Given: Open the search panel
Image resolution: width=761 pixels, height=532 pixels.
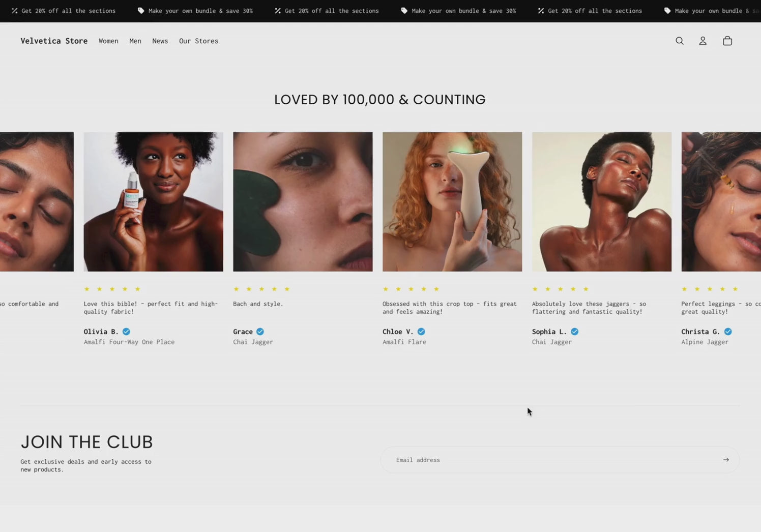Looking at the screenshot, I should click(680, 41).
